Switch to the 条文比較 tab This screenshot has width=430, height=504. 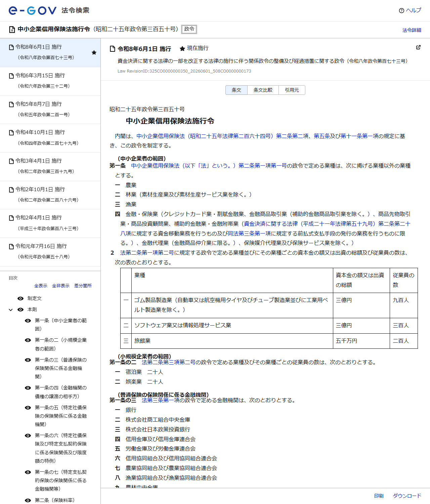click(x=263, y=90)
